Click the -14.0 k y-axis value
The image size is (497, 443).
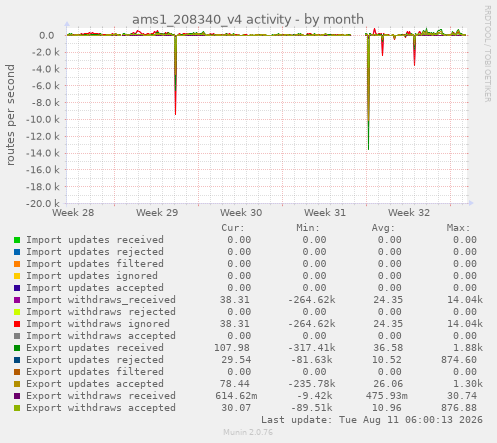43,153
